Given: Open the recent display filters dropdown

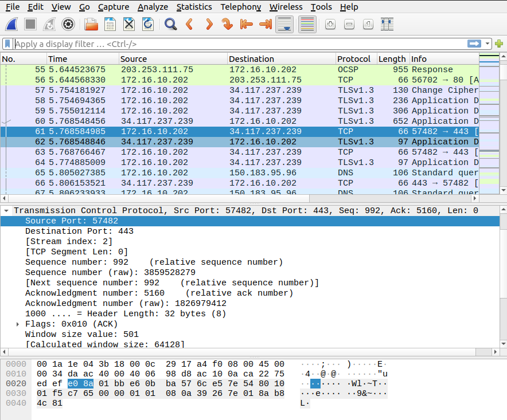Looking at the screenshot, I should [x=487, y=44].
